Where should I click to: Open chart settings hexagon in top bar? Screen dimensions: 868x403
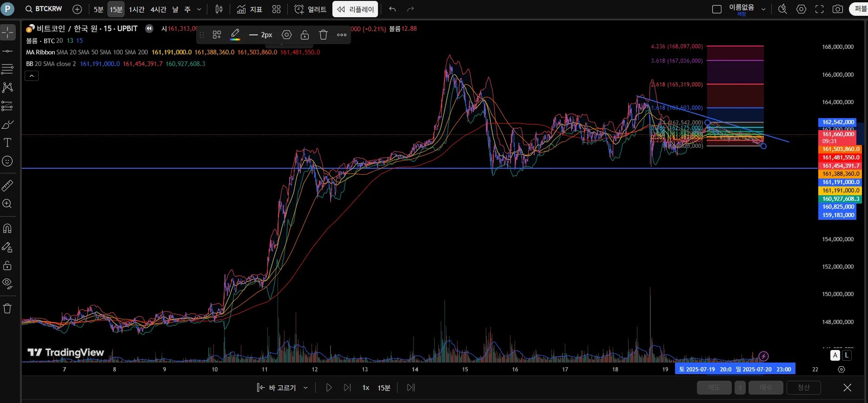point(801,9)
